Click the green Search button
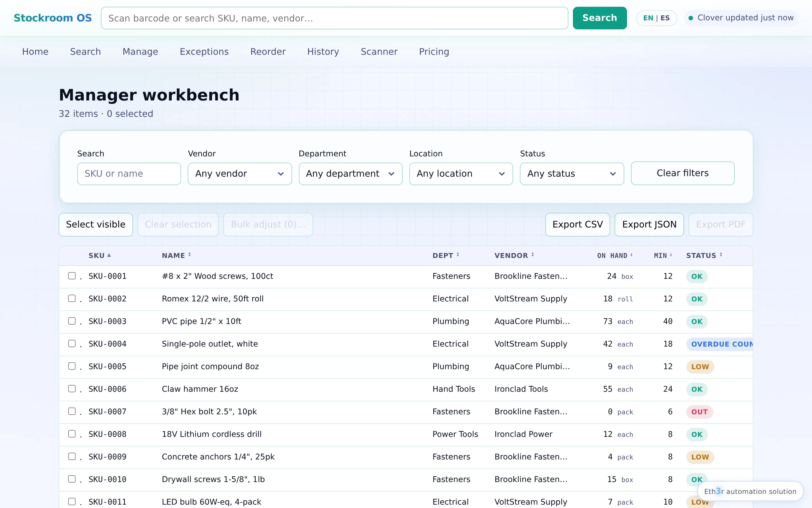 coord(600,18)
